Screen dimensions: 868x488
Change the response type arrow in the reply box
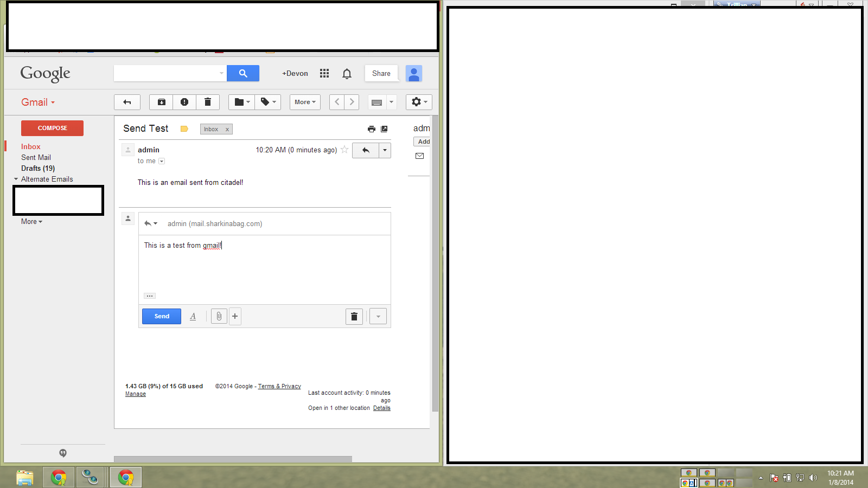[151, 223]
